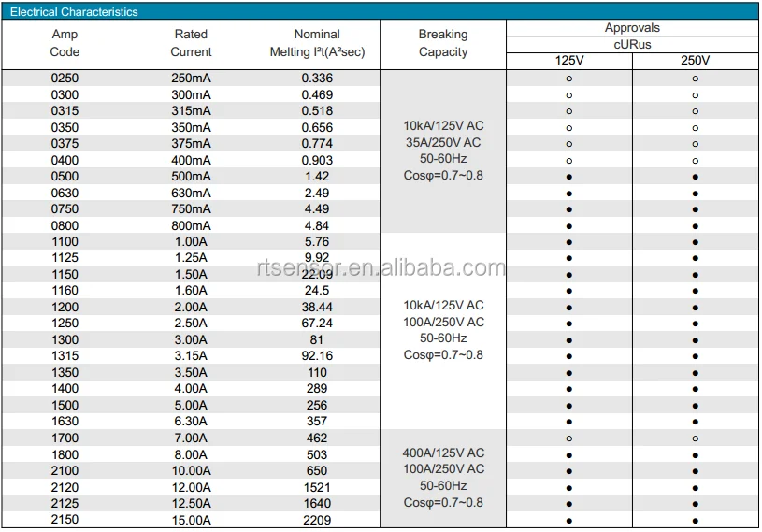Image resolution: width=762 pixels, height=532 pixels.
Task: Click rated current '1.25A'
Action: pos(191,258)
